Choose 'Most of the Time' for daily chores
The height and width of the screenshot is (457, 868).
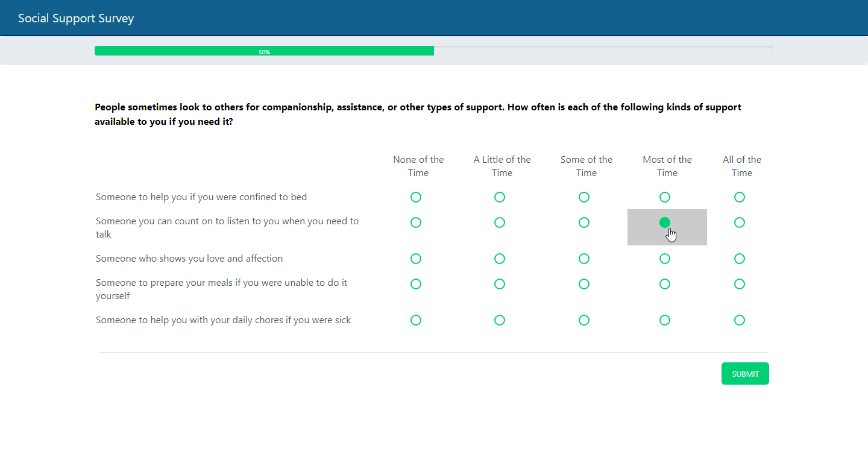664,320
